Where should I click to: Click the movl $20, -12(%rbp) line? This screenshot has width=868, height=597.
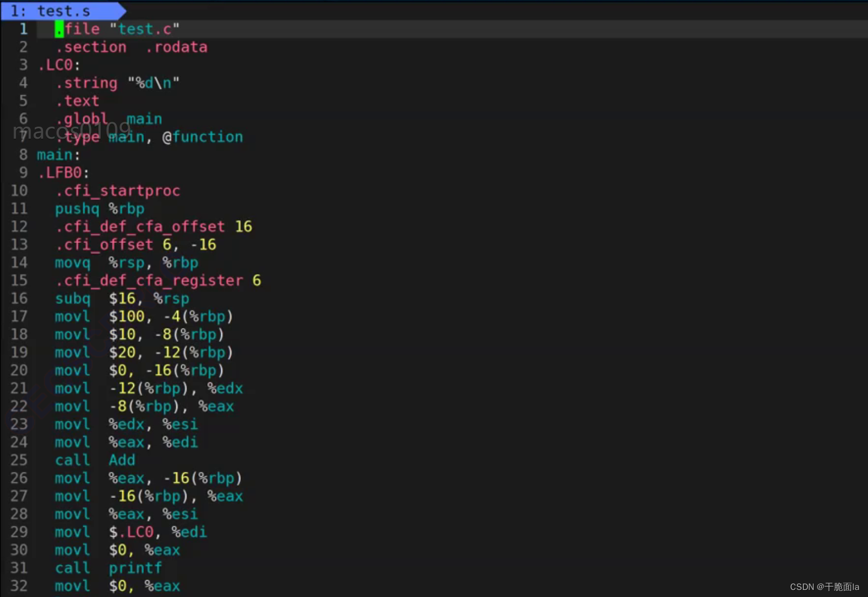144,352
